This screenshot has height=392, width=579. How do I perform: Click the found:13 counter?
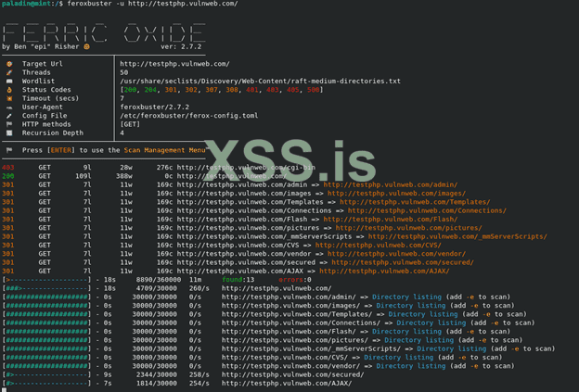point(238,280)
